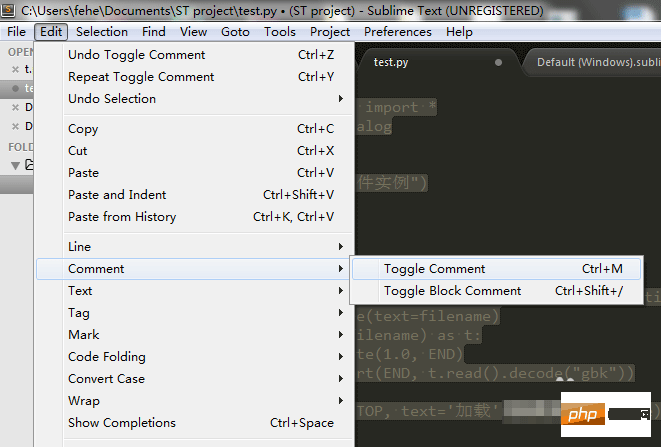Viewport: 661px width, 447px height.
Task: Expand the Undo Selection submenu
Action: click(x=194, y=99)
